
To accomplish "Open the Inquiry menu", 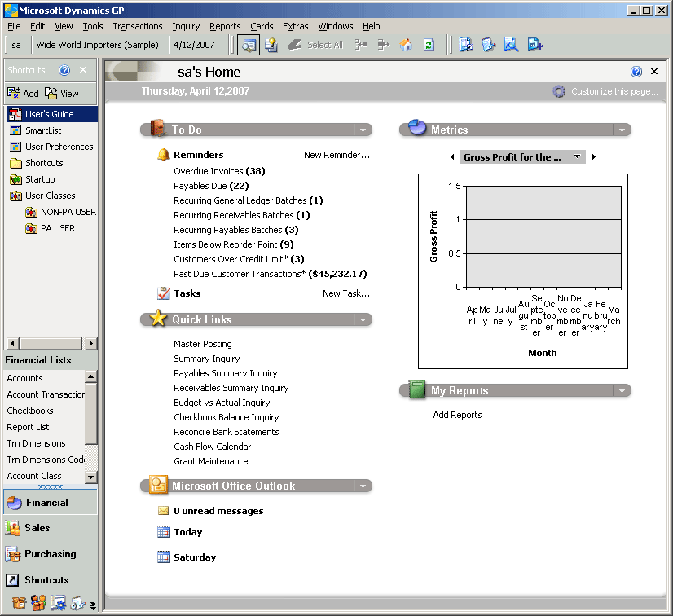I will click(186, 26).
